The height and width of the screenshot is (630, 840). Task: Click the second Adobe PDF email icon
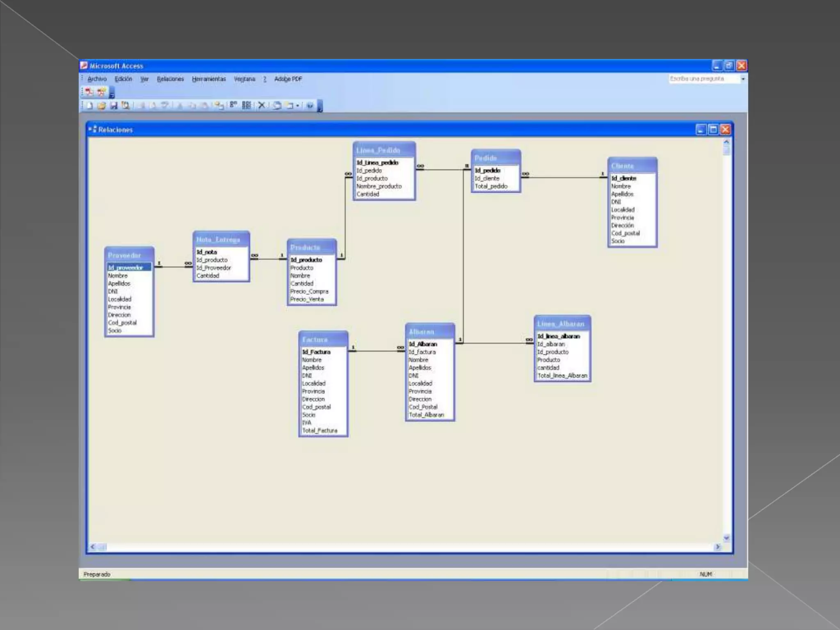[102, 92]
